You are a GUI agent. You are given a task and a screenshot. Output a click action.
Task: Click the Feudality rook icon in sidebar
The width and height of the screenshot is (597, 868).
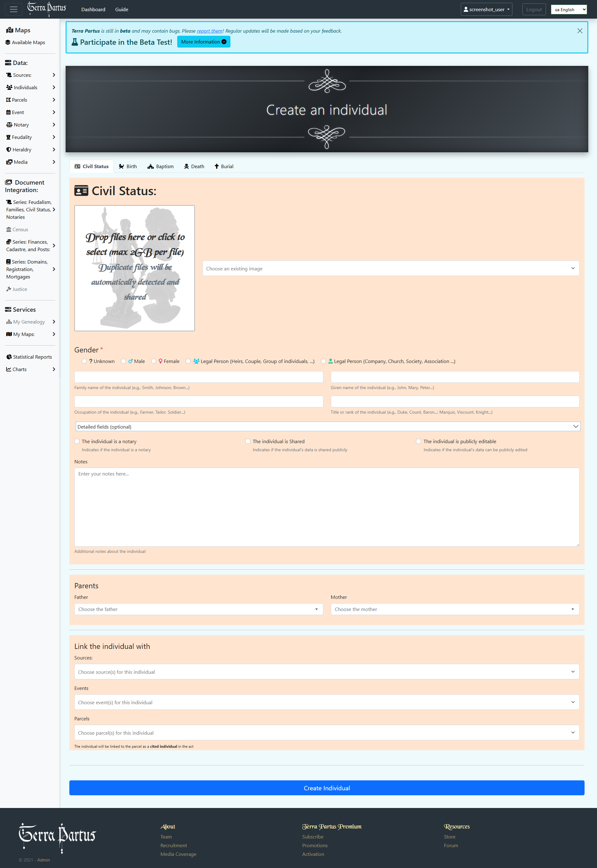[x=8, y=137]
